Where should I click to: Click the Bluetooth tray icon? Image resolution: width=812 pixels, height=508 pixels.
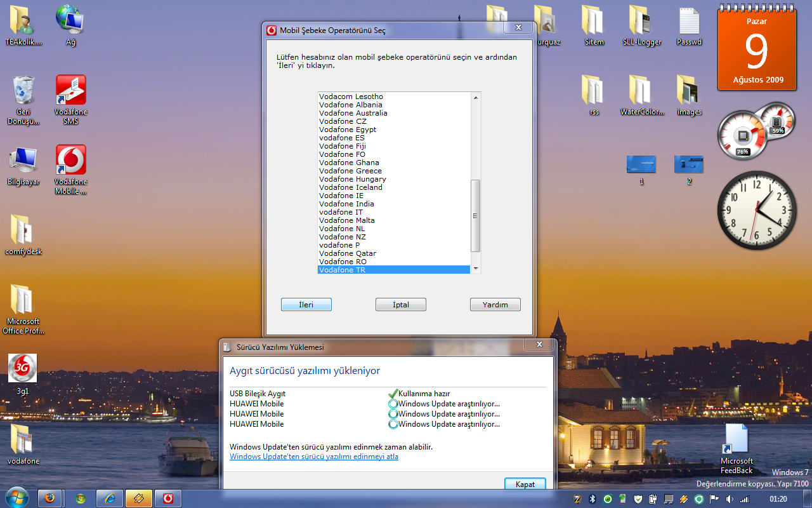click(x=593, y=499)
